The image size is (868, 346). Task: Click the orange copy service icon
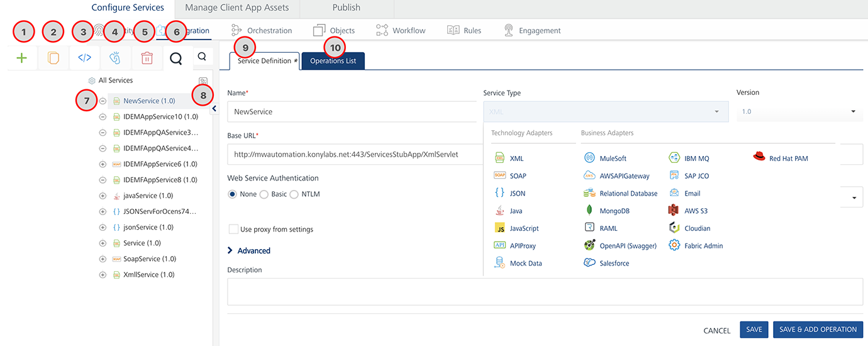coord(53,58)
